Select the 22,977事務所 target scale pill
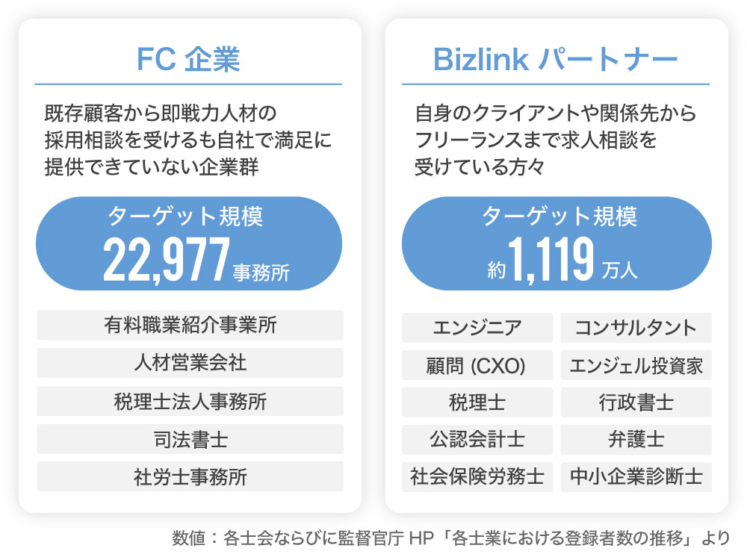The height and width of the screenshot is (560, 747). [x=189, y=243]
